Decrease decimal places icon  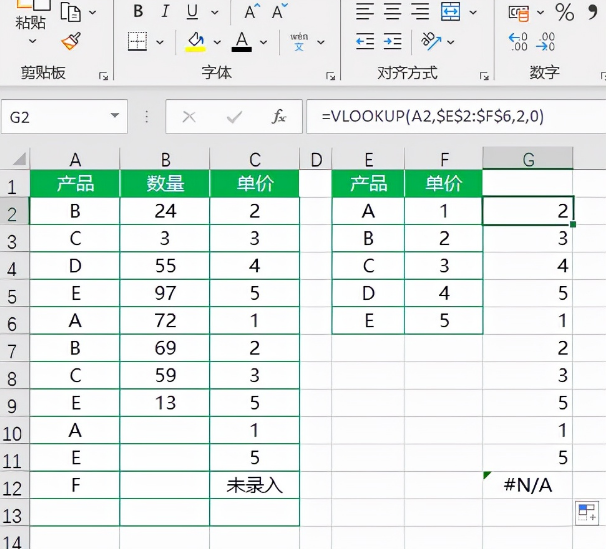click(546, 42)
